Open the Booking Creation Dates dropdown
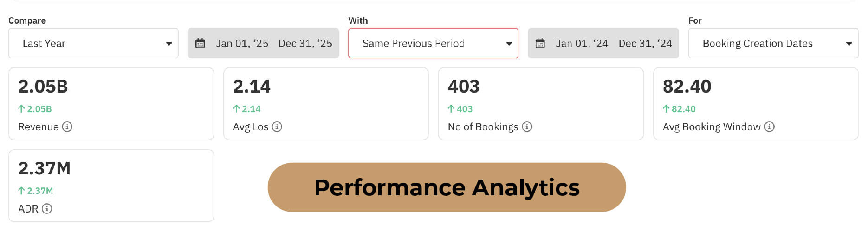This screenshot has width=868, height=233. tap(773, 43)
